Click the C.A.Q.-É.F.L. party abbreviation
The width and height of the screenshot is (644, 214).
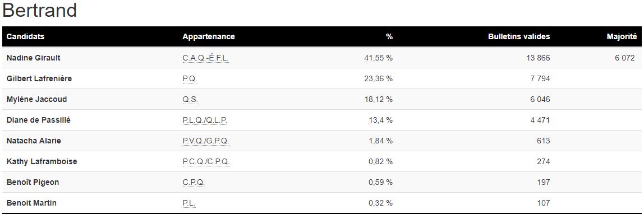[205, 58]
